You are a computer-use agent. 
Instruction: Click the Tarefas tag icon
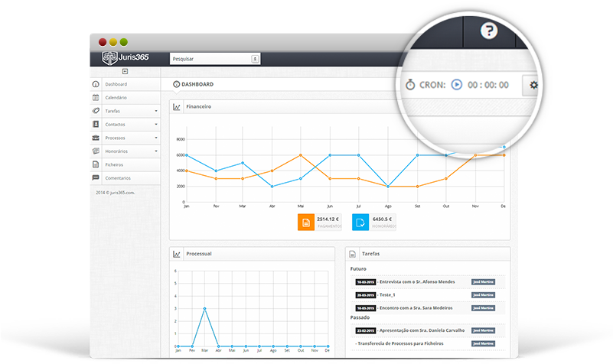tap(96, 111)
